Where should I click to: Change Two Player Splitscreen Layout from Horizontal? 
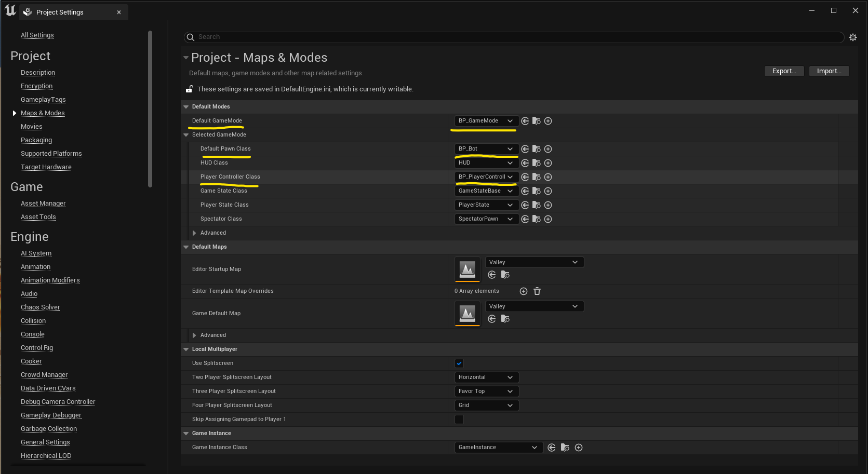(x=486, y=377)
